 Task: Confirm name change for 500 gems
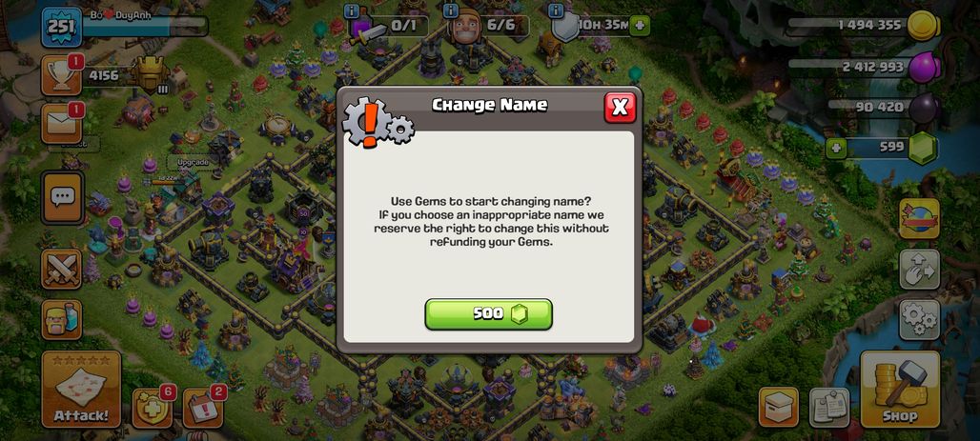(x=488, y=313)
